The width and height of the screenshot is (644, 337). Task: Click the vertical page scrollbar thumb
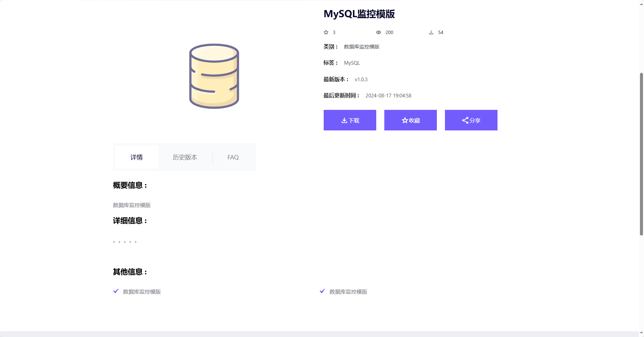[x=641, y=154]
